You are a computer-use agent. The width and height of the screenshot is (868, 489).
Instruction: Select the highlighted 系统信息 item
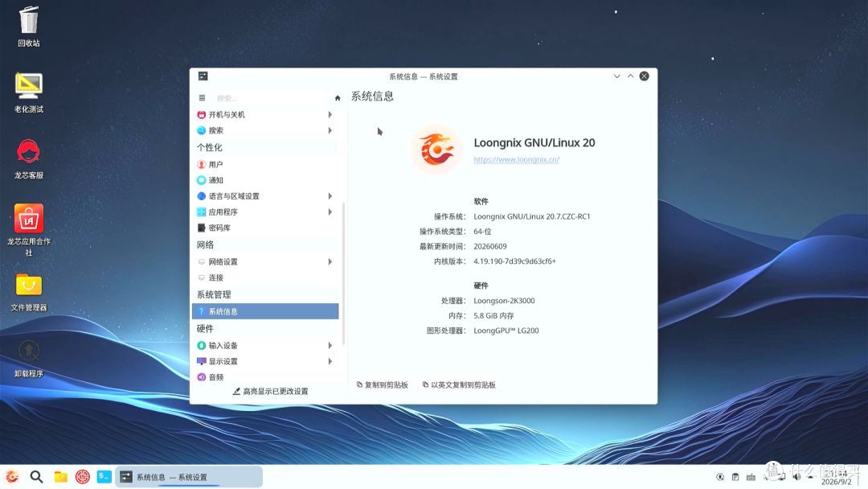point(265,311)
